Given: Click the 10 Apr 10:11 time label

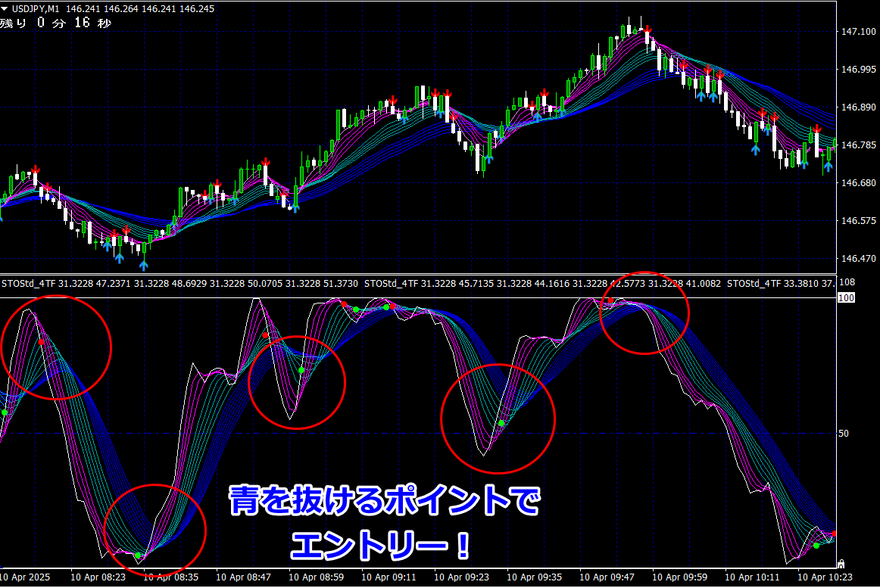Looking at the screenshot, I should pyautogui.click(x=752, y=577).
